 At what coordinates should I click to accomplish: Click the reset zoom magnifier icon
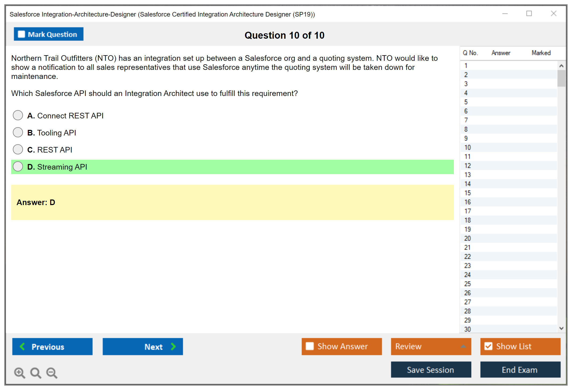tap(36, 373)
